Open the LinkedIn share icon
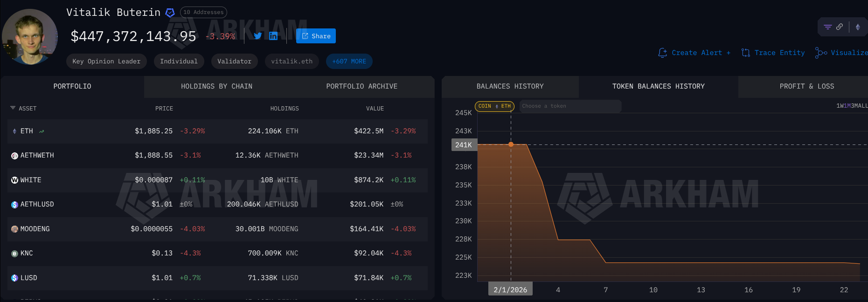 pyautogui.click(x=273, y=36)
